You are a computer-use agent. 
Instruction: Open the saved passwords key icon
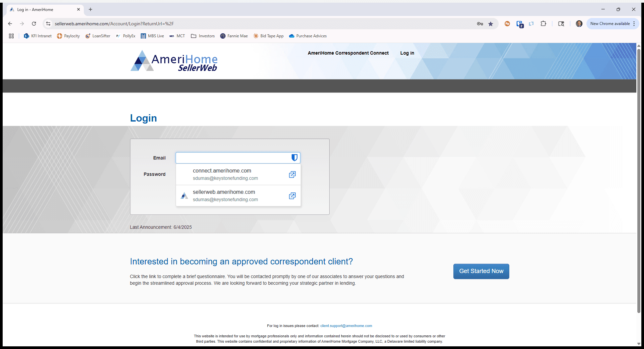click(x=480, y=24)
